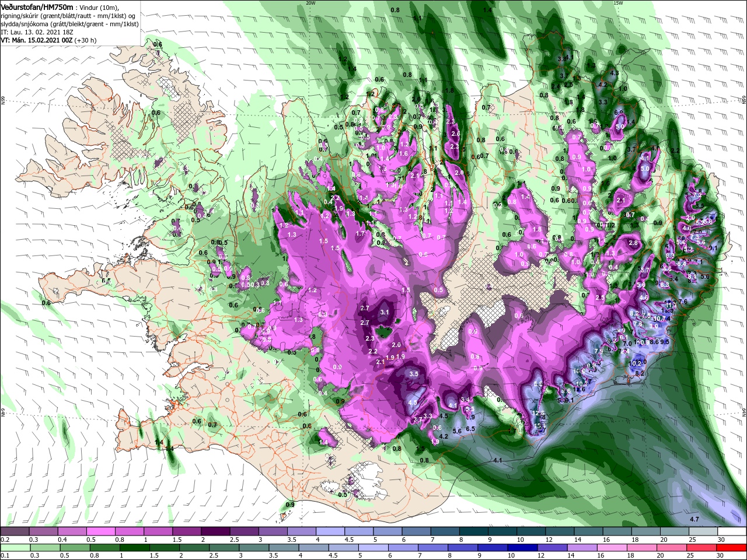Select the 1.5–2 purple upper legend swatch
The height and width of the screenshot is (560, 747).
[x=186, y=531]
